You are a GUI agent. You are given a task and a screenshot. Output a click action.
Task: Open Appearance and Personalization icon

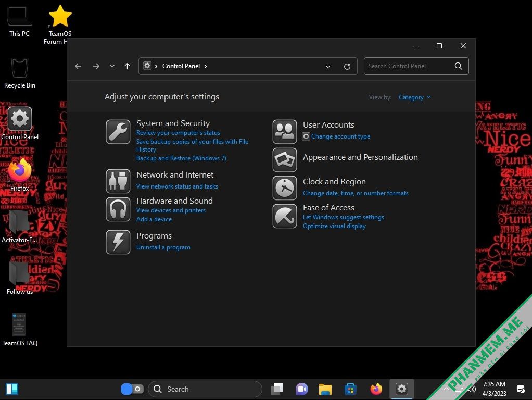tap(284, 159)
